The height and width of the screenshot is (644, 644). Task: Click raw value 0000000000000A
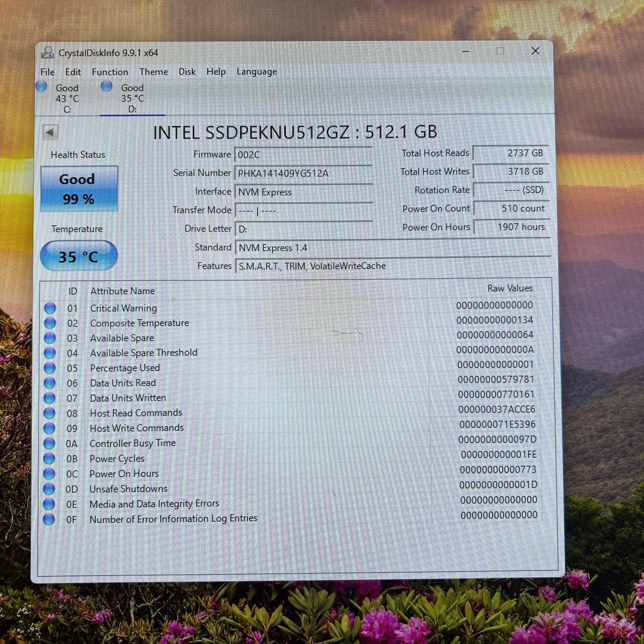(x=495, y=350)
